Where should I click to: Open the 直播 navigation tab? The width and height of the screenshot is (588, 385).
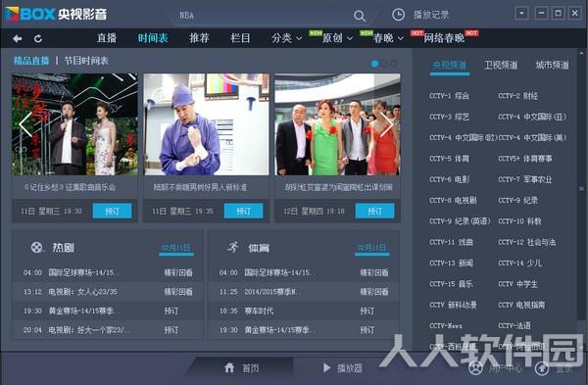107,38
